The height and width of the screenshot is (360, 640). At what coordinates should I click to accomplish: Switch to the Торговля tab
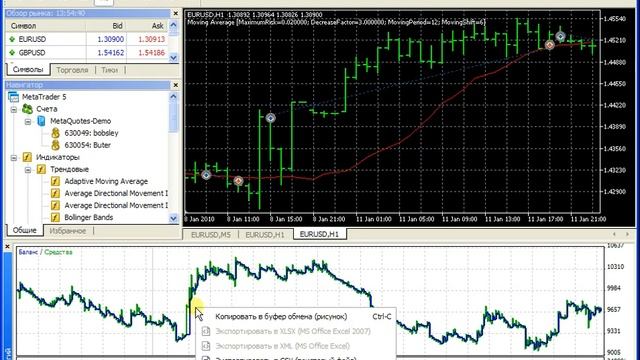(x=72, y=70)
